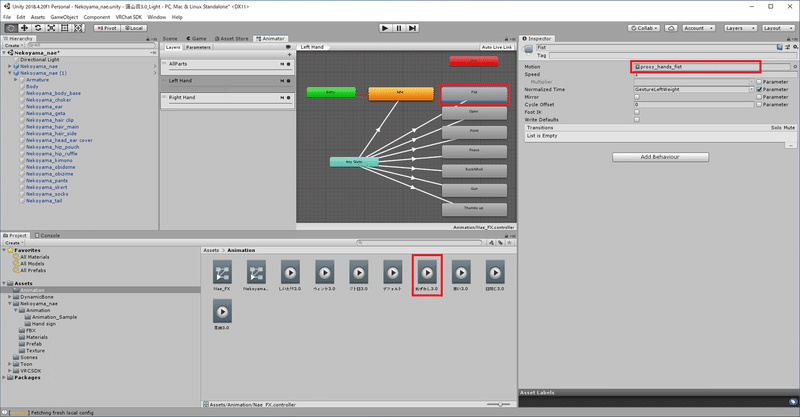
Task: Open the Account dropdown
Action: 697,28
